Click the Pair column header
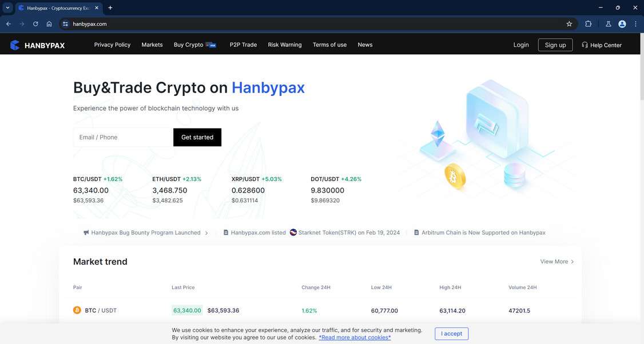 click(x=78, y=287)
